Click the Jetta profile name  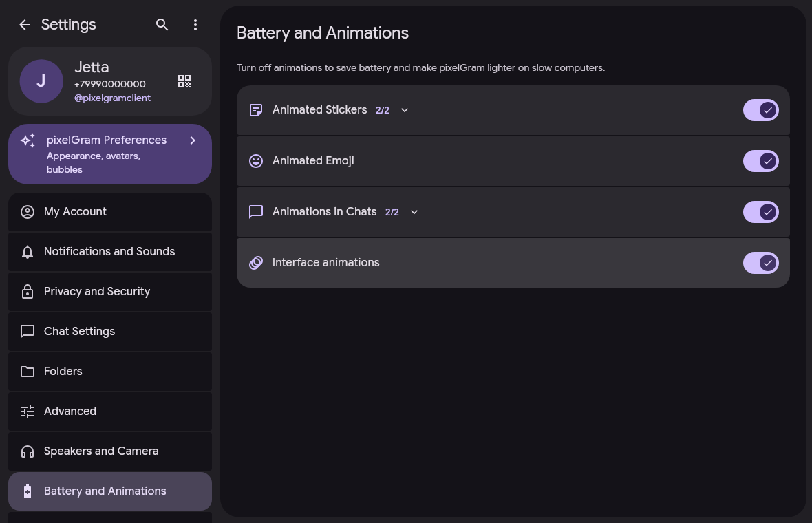point(92,67)
